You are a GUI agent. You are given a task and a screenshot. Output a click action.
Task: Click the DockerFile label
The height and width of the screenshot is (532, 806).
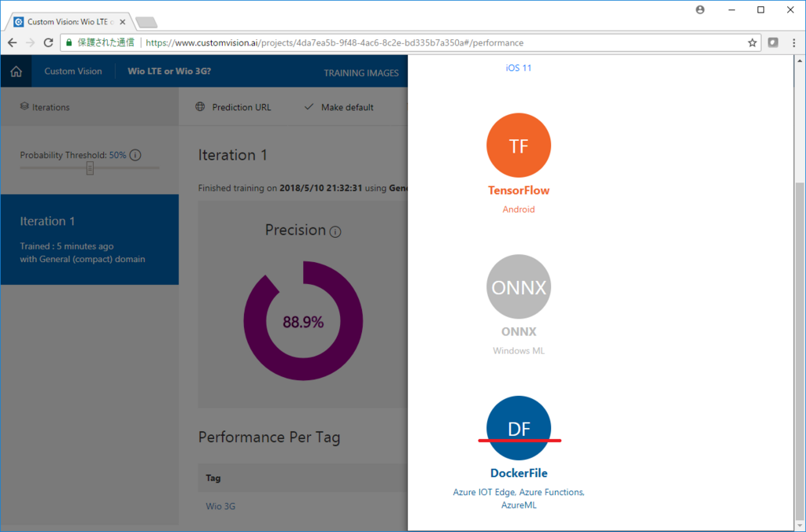coord(519,473)
